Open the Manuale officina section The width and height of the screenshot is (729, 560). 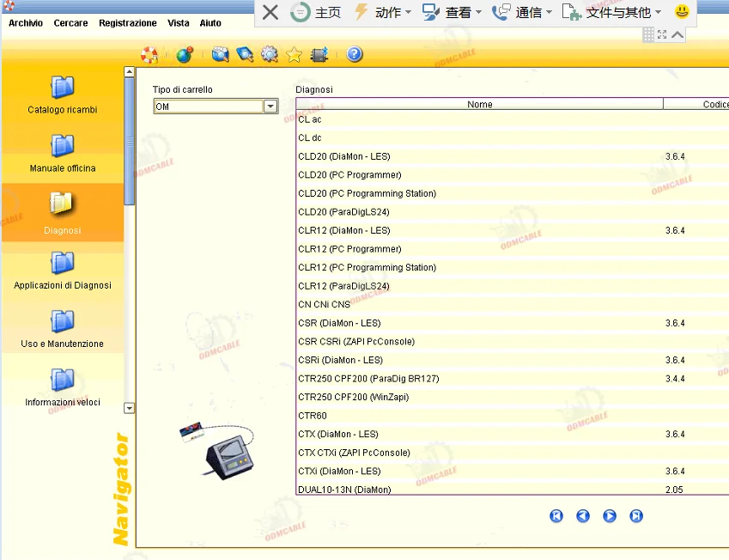tap(63, 153)
